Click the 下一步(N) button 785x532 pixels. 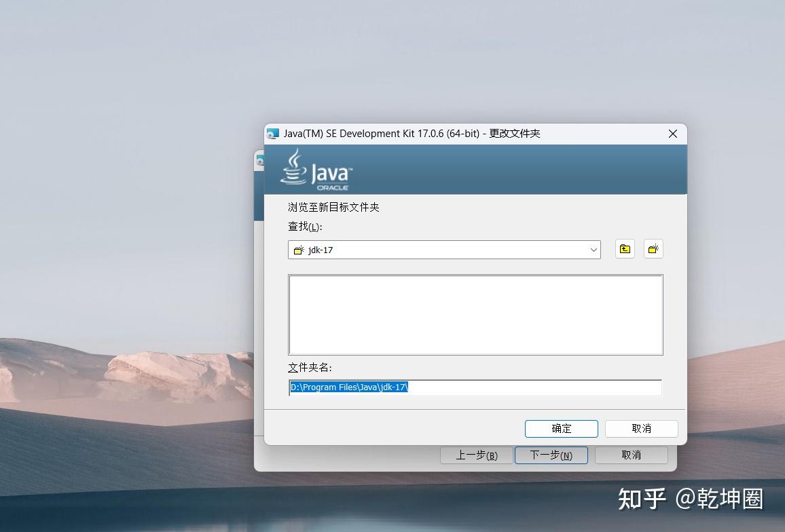click(551, 455)
